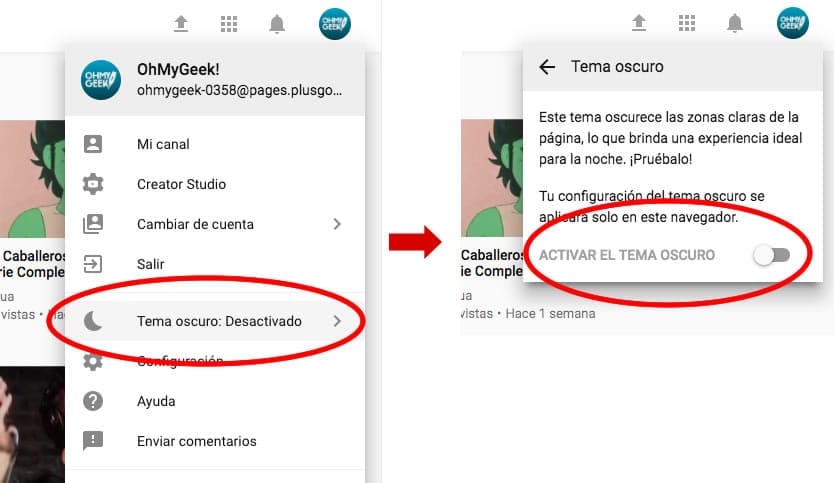Select Mi canal from the account menu
834x483 pixels.
(x=163, y=144)
